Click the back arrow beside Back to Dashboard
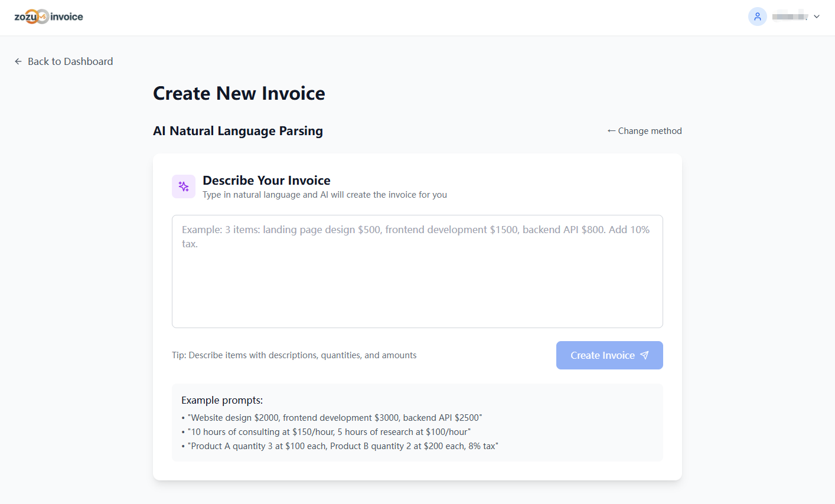Screen dimensions: 835x504 [18, 61]
